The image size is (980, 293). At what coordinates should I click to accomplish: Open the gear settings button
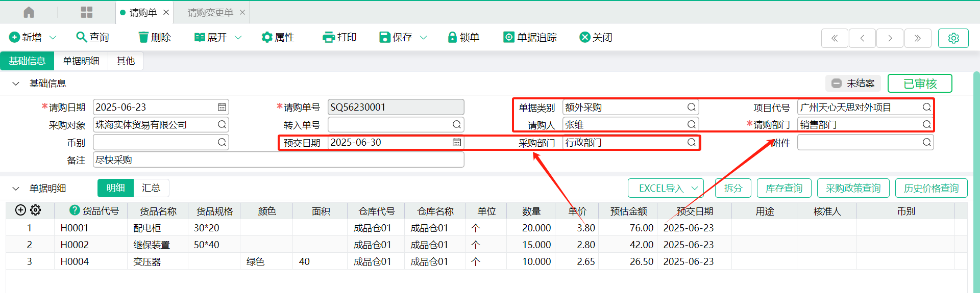[953, 38]
